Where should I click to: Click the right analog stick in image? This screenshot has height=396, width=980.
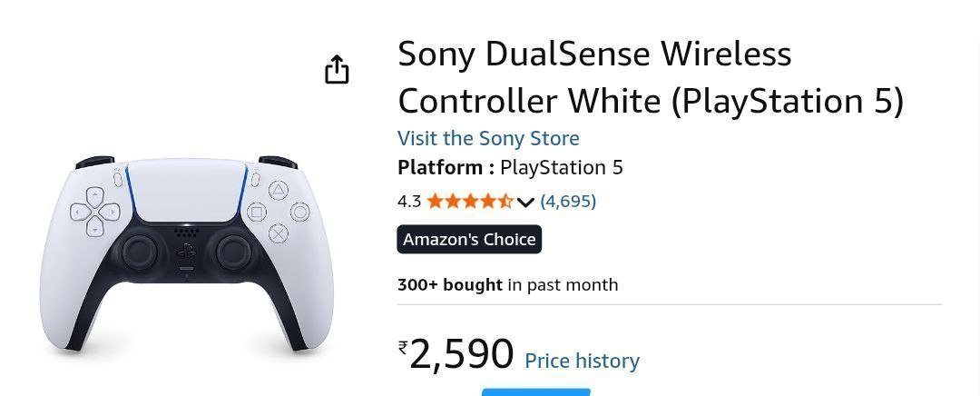tap(234, 252)
